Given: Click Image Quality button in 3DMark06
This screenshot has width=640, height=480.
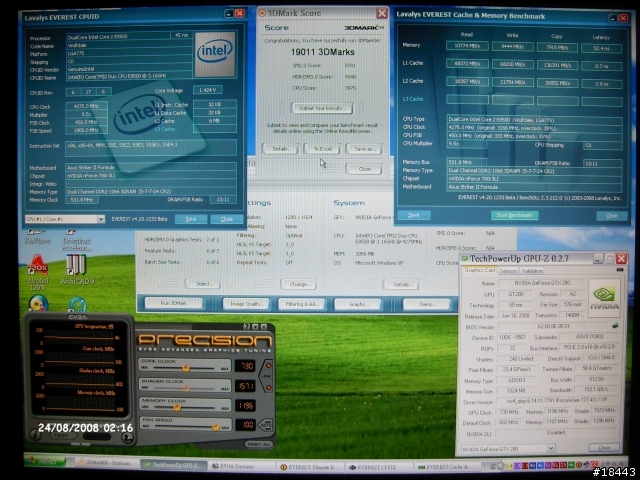Looking at the screenshot, I should point(247,304).
